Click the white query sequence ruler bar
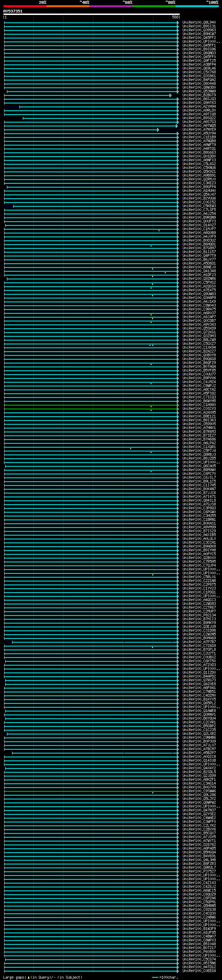The width and height of the screenshot is (222, 980). click(x=92, y=14)
